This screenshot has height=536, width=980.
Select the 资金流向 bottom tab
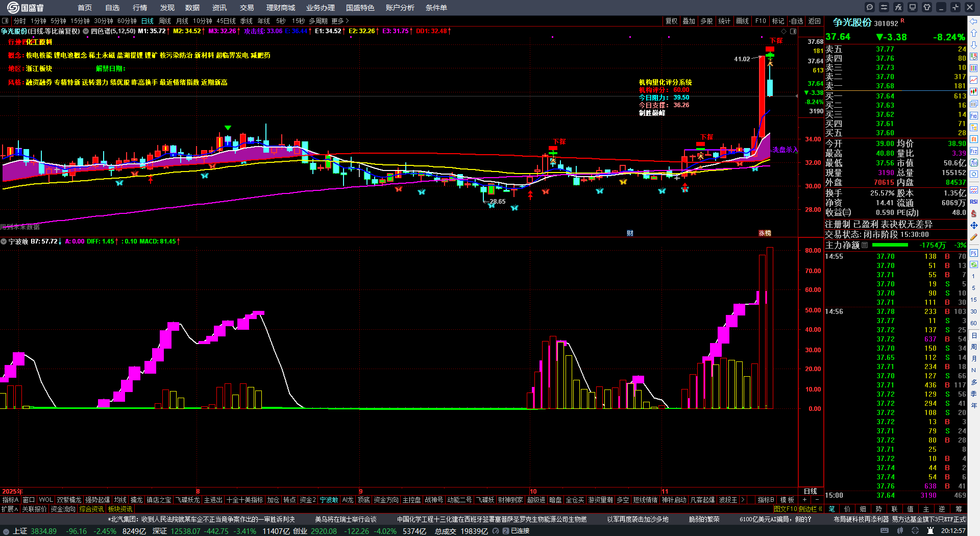click(x=63, y=509)
